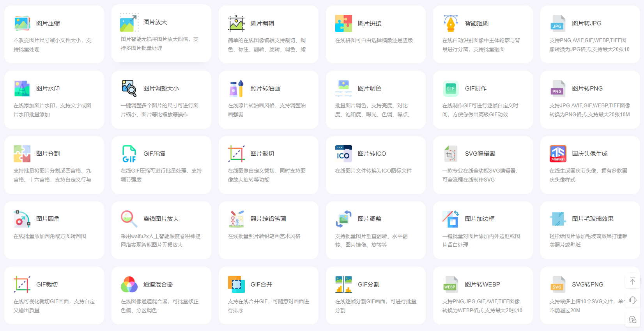Open the 通道混合器 title link
The height and width of the screenshot is (331, 644).
(158, 285)
